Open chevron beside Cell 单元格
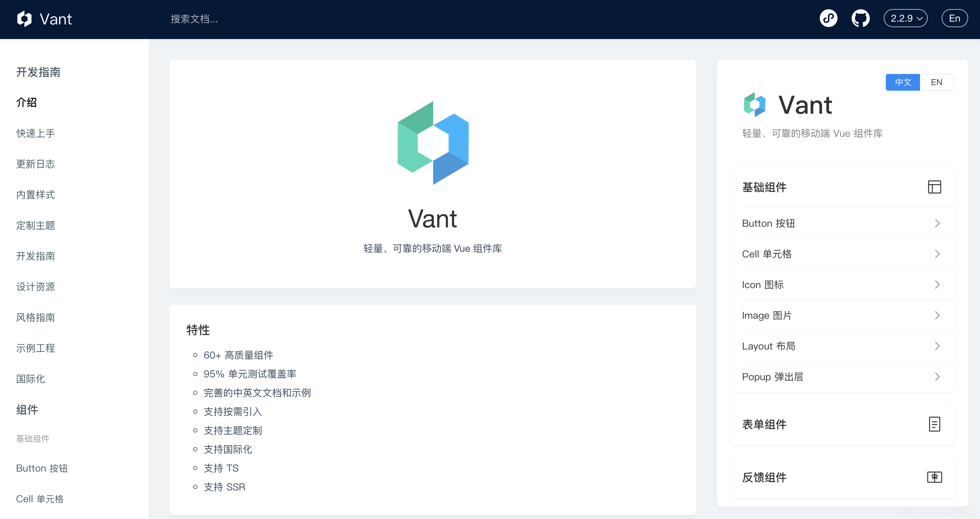The height and width of the screenshot is (519, 980). click(x=937, y=254)
